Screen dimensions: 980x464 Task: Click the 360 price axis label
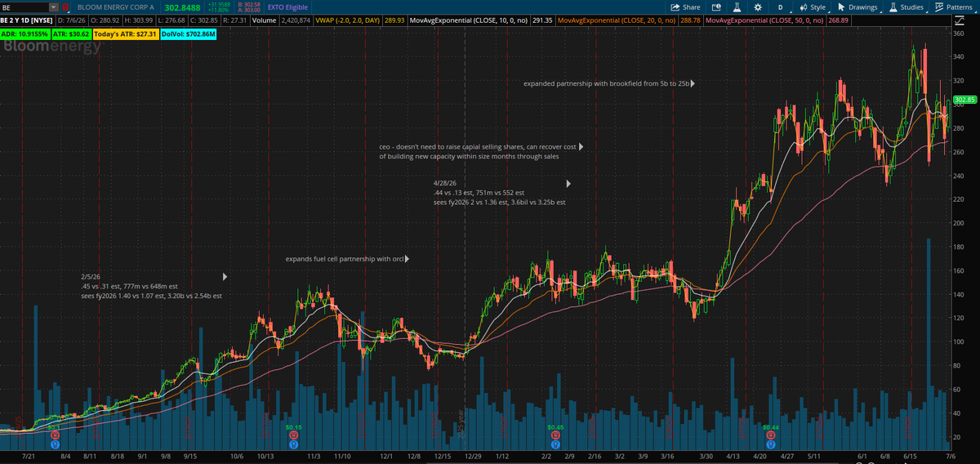point(959,34)
